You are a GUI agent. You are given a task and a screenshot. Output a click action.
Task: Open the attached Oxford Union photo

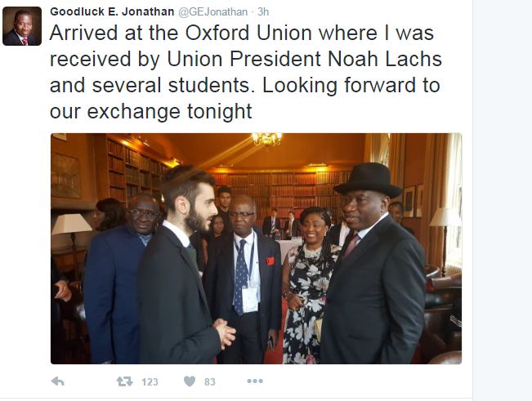256,248
